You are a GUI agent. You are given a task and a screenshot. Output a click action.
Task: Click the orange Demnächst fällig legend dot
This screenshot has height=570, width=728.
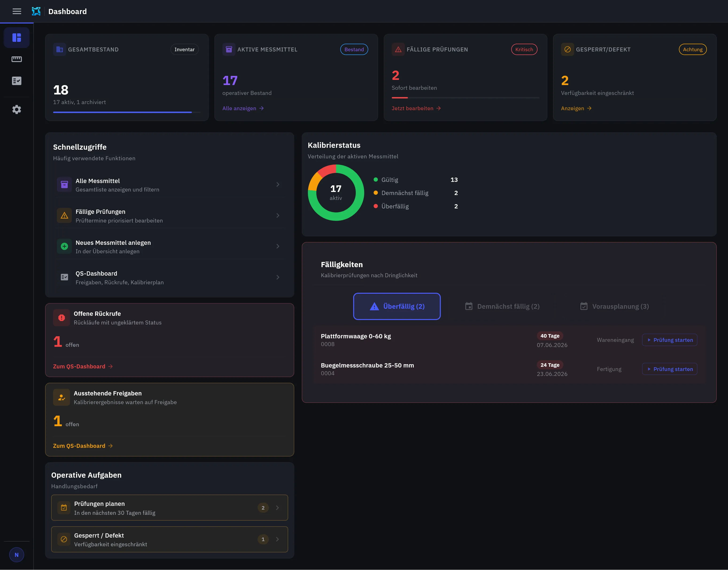tap(376, 193)
